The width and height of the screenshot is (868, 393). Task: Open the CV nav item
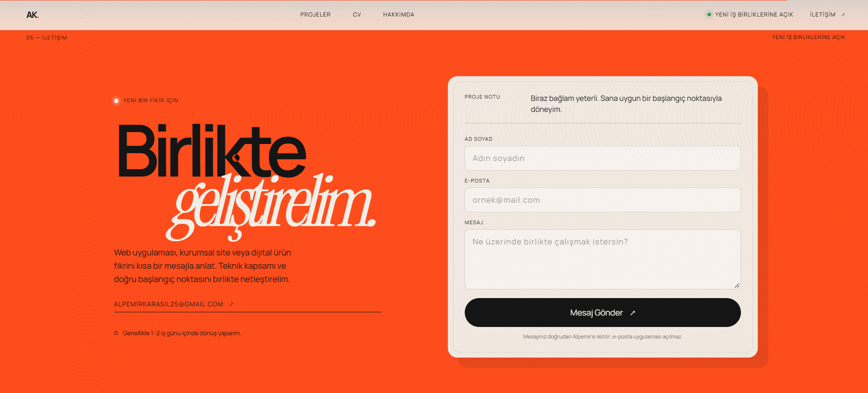[357, 15]
